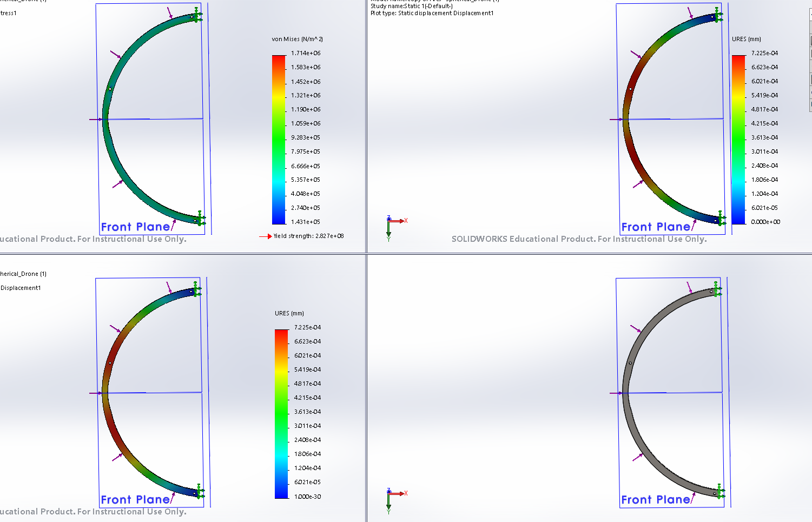
Task: Select the lower green fixture symbol in the bottom-left displacement plot
Action: click(x=199, y=492)
